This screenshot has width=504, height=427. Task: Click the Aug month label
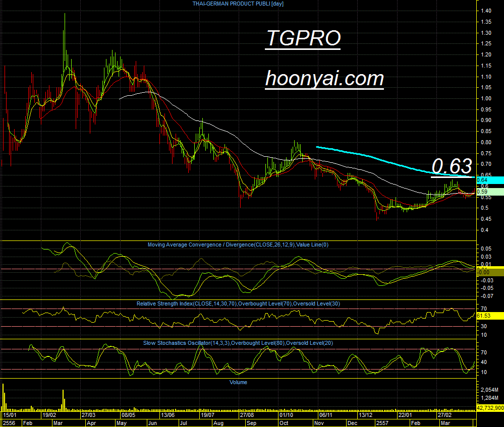pyautogui.click(x=218, y=423)
